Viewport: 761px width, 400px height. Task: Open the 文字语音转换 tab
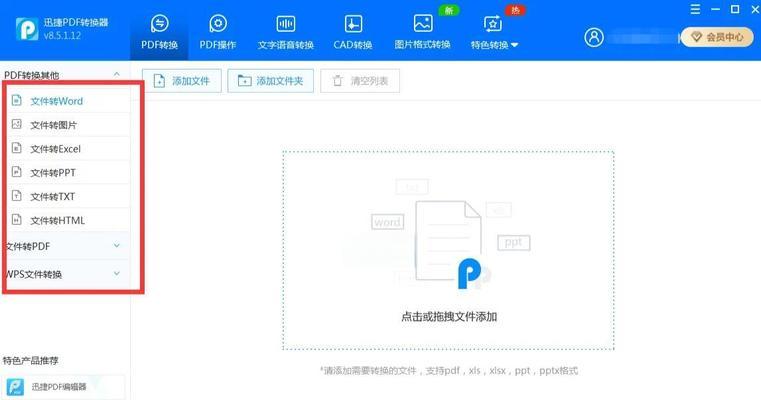pos(285,31)
